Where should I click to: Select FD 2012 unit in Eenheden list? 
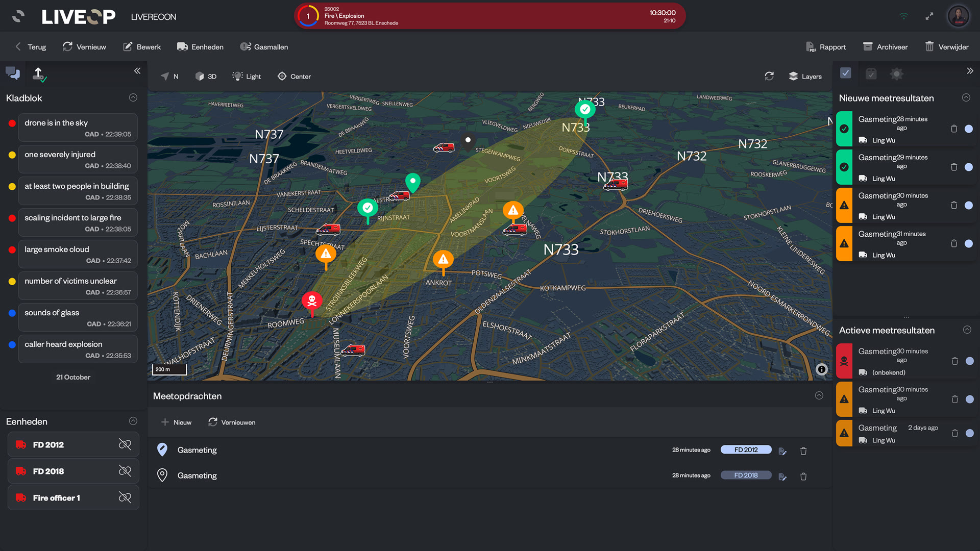click(73, 444)
